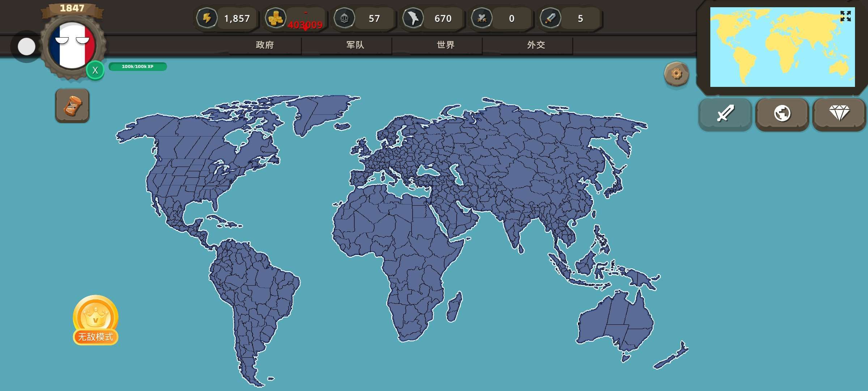Click the France countryball flag avatar

[72, 46]
